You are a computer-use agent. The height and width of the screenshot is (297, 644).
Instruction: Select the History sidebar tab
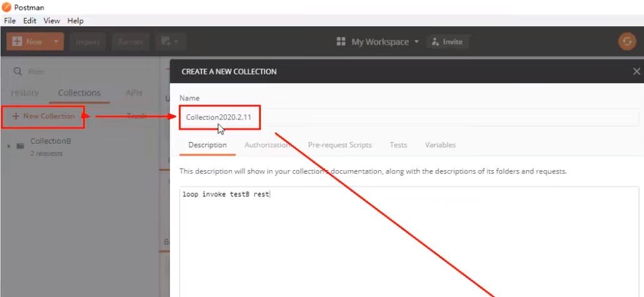(25, 93)
